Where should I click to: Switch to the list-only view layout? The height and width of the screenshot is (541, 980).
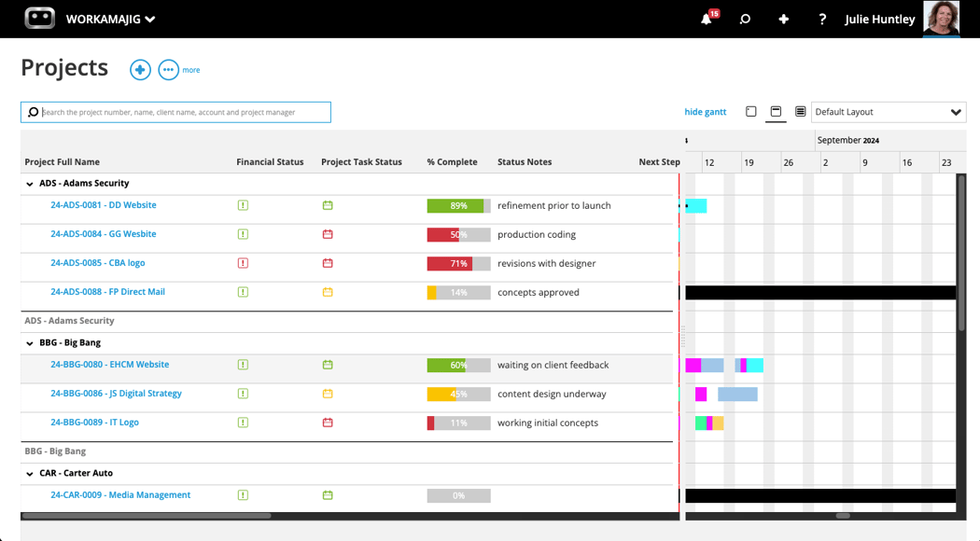point(800,110)
